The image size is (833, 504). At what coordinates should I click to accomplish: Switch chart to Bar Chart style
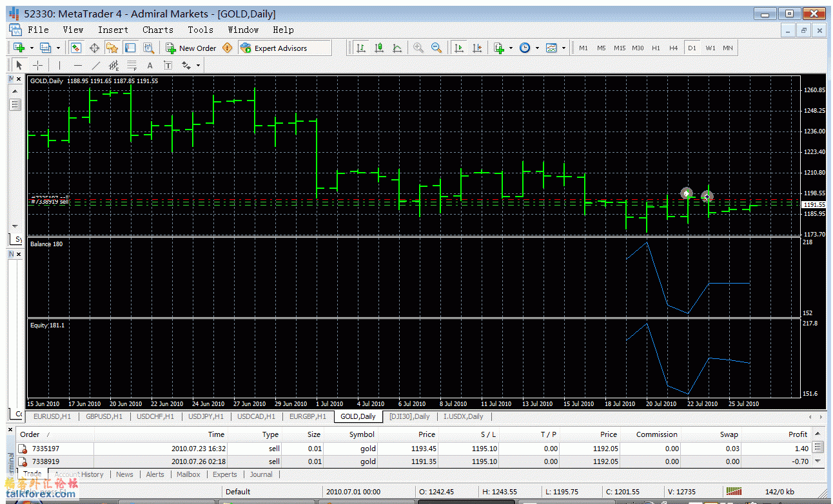click(361, 48)
